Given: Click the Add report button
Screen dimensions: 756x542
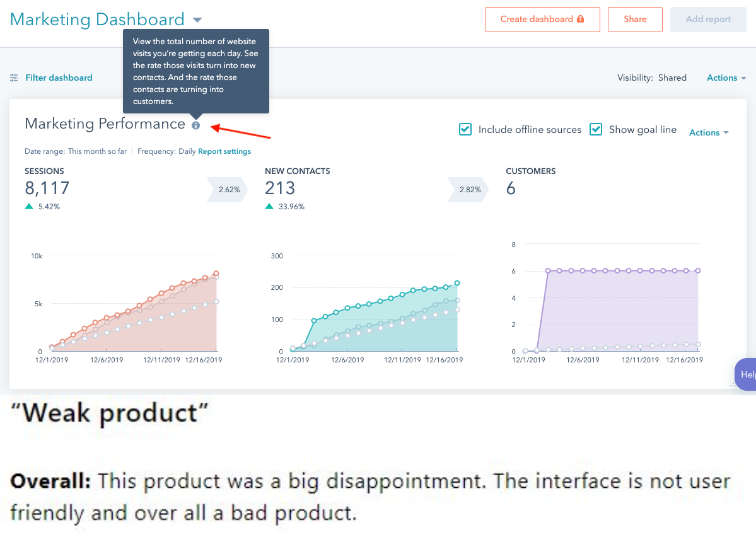Looking at the screenshot, I should coord(708,20).
